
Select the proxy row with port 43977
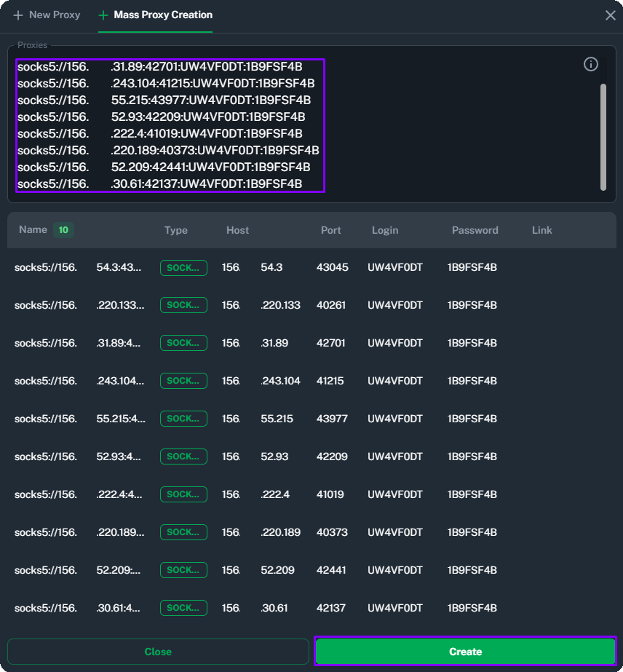[x=311, y=419]
